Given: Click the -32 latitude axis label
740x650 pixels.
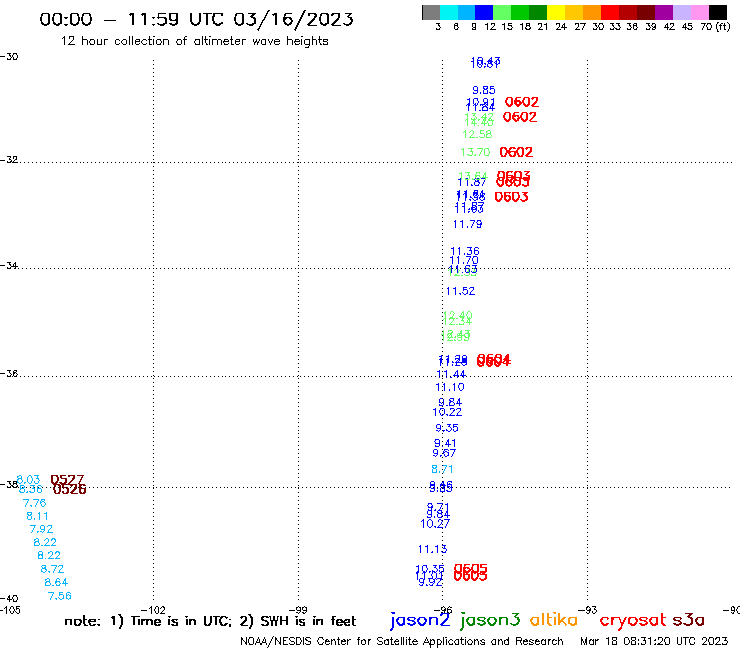Looking at the screenshot, I should click(x=9, y=160).
